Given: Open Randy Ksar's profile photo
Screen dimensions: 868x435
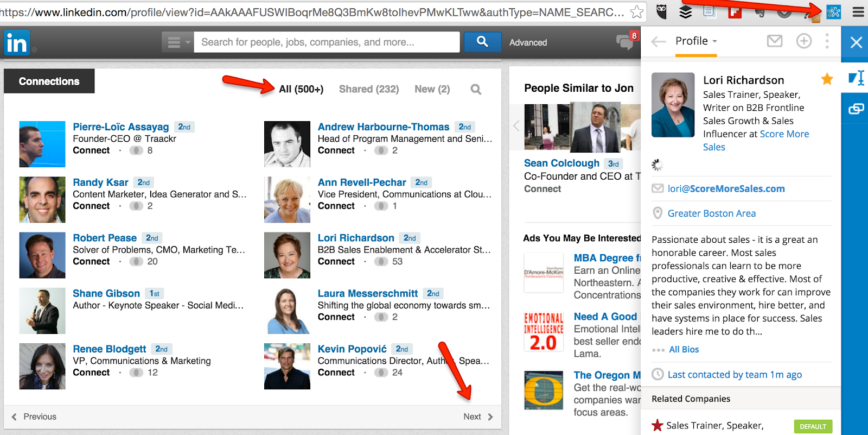Looking at the screenshot, I should coord(42,200).
